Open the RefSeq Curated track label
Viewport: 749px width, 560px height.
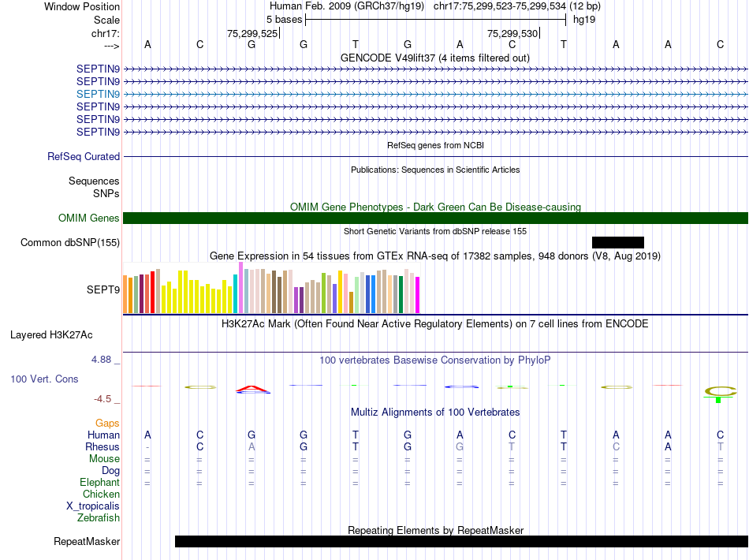pos(84,156)
